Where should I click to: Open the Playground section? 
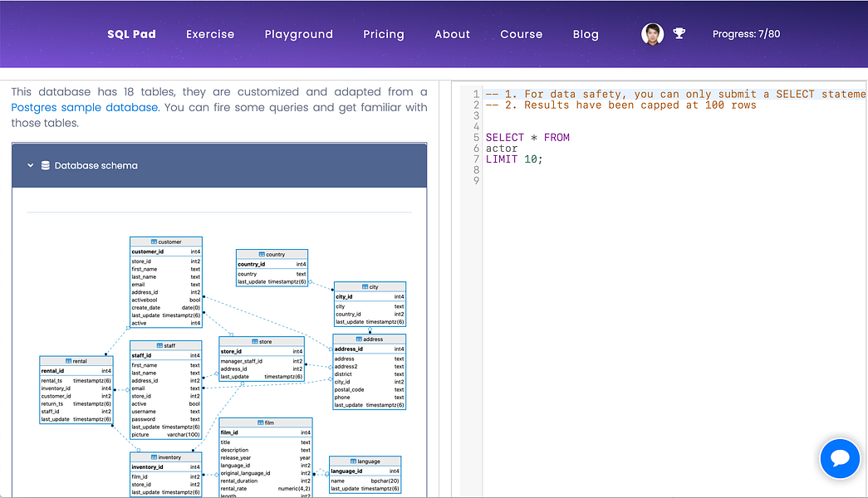click(x=298, y=34)
